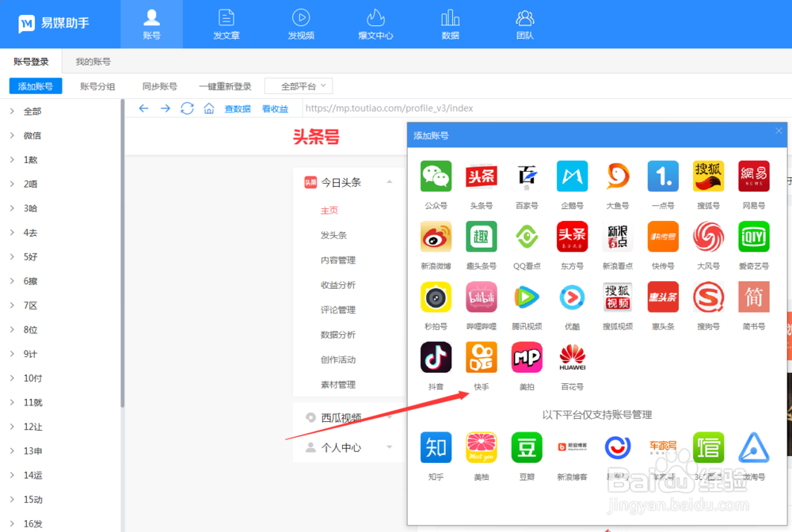Select the 美拍 icon
This screenshot has width=792, height=532.
point(527,357)
